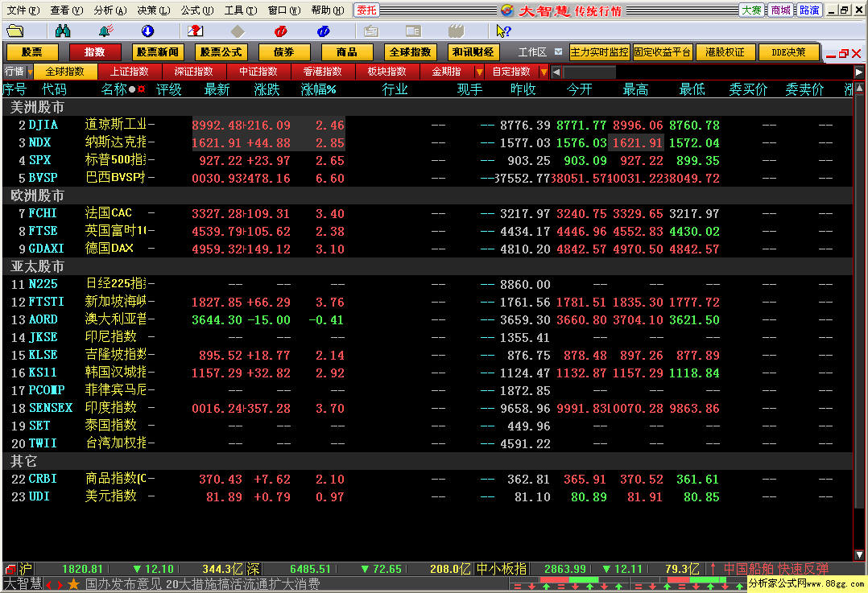Click the 商城 button in title bar
This screenshot has width=868, height=593.
pos(780,10)
